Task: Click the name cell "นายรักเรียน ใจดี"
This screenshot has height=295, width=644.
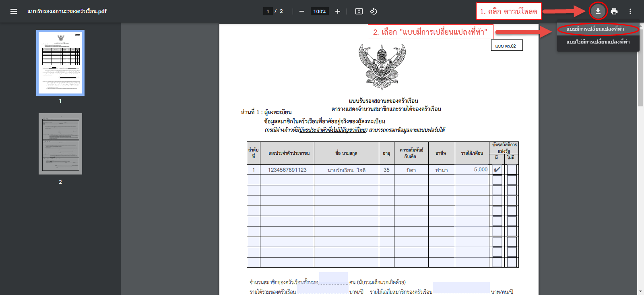Action: pos(347,170)
